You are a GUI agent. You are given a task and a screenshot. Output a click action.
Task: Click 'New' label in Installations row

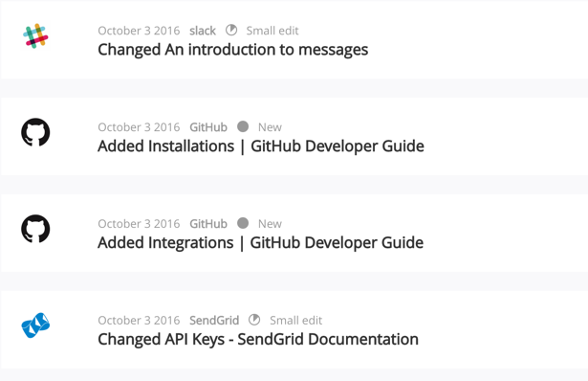270,127
